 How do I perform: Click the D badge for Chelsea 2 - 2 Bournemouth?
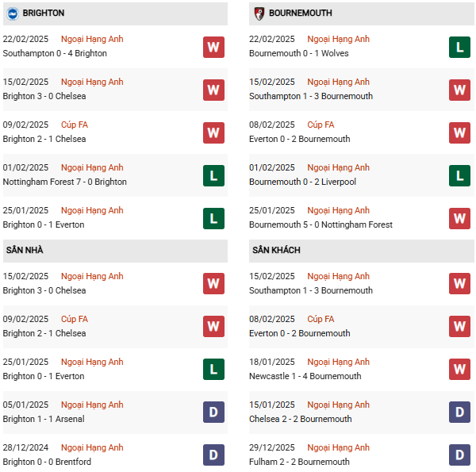pyautogui.click(x=459, y=413)
